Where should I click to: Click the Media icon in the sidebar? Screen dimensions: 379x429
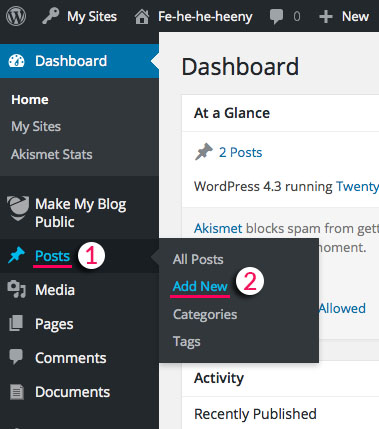tap(17, 289)
